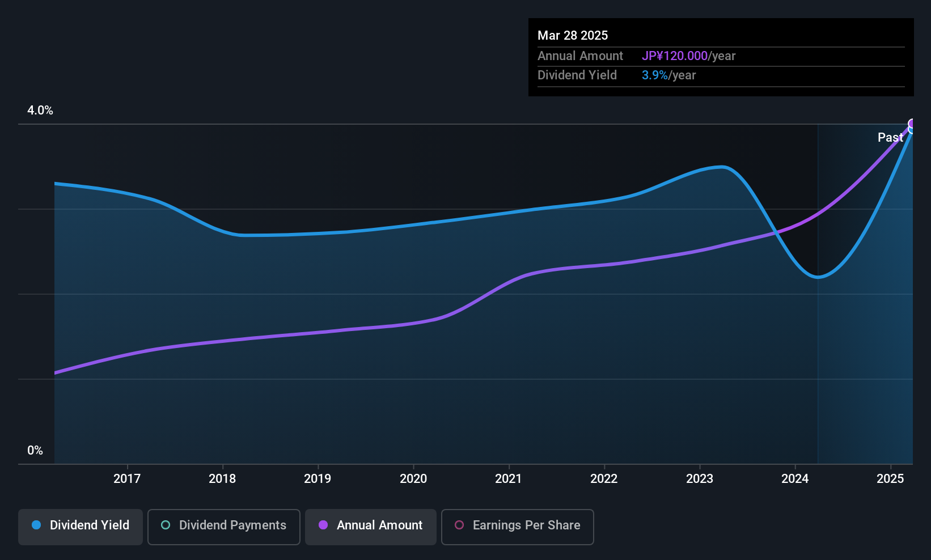Click the 4.0% y-axis label

point(40,111)
